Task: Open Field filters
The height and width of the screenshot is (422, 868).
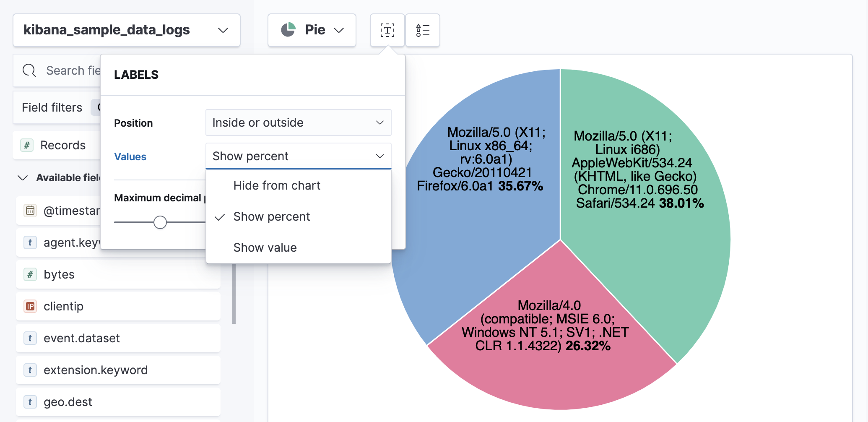Action: click(x=52, y=107)
